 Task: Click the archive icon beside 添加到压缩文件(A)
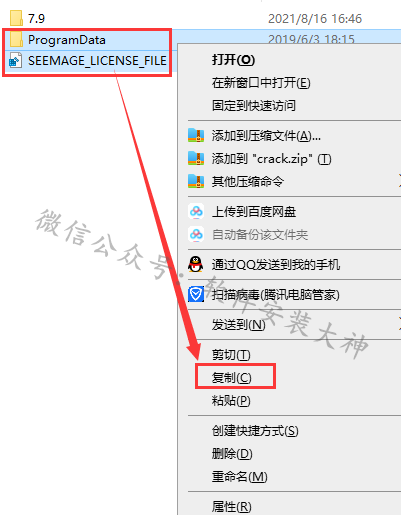click(x=196, y=136)
